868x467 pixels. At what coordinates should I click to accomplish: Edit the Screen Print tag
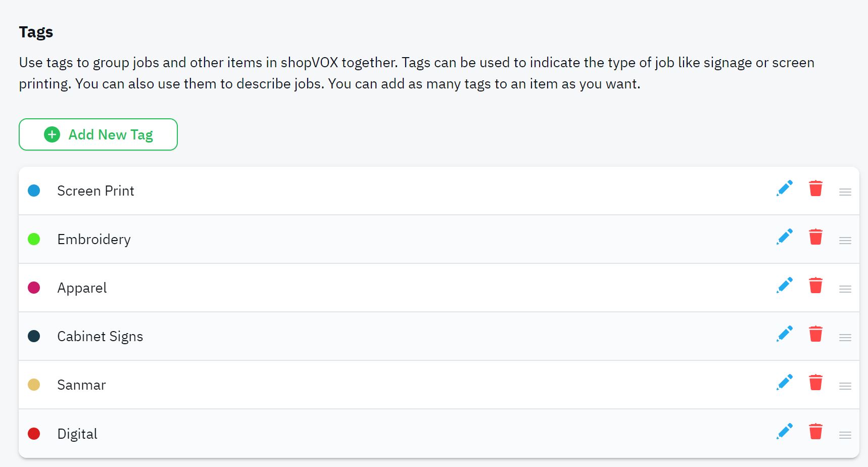coord(785,188)
